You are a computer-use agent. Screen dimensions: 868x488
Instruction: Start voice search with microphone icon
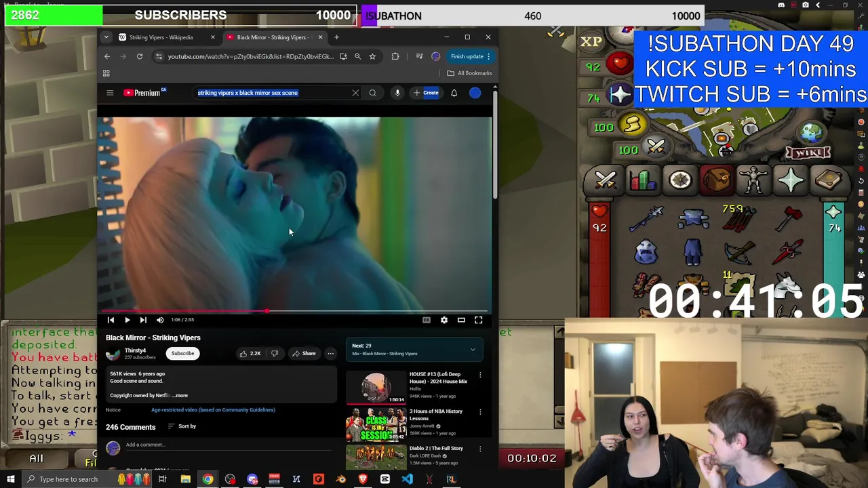[x=397, y=93]
